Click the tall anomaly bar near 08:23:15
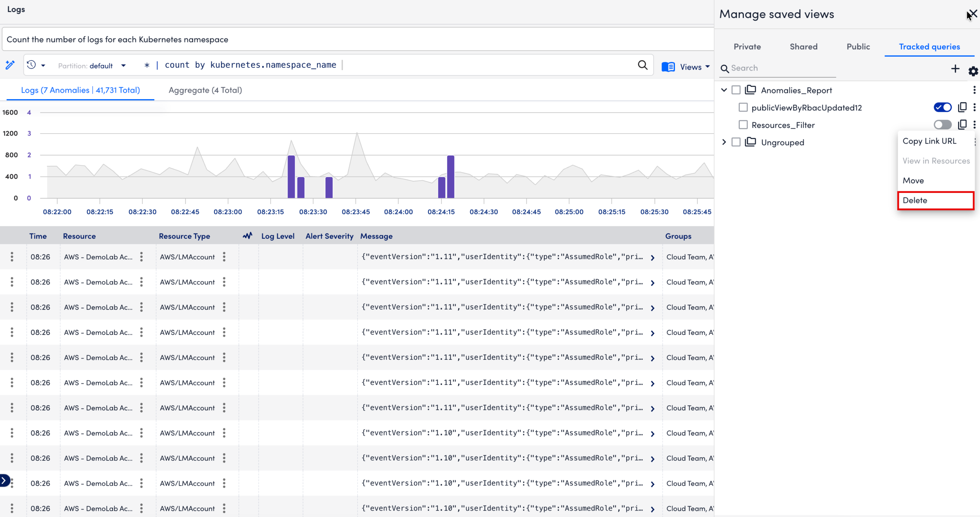Image resolution: width=980 pixels, height=517 pixels. point(291,176)
